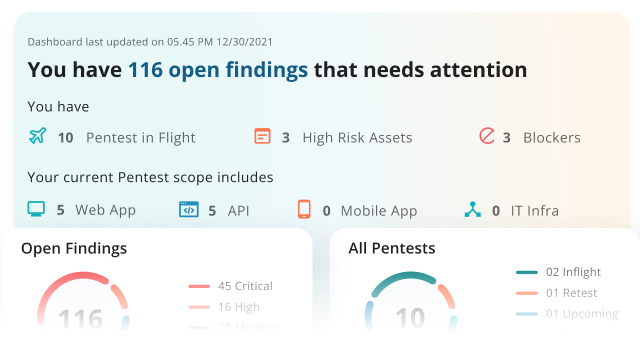Click the red Blockers prohibition icon
Screen dimensions: 640x364
tap(487, 136)
